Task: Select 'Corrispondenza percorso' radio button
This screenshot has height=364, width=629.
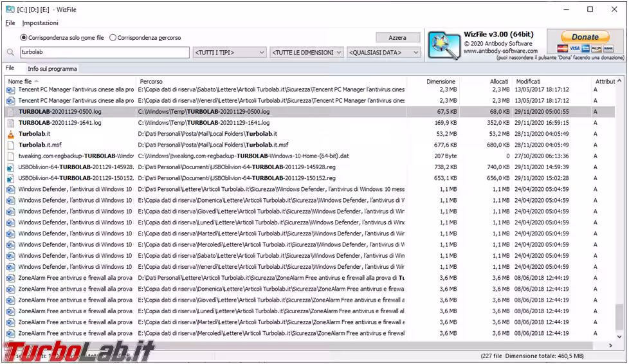Action: click(113, 38)
